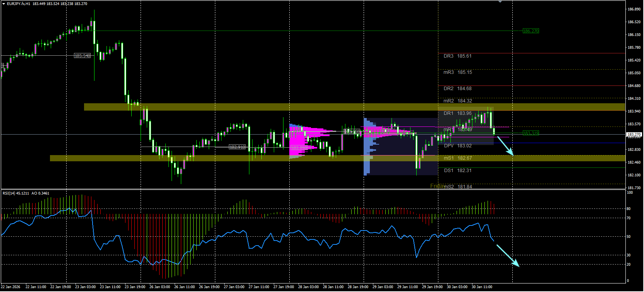Select the green 183.319 price label
The width and height of the screenshot is (644, 292).
(531, 133)
